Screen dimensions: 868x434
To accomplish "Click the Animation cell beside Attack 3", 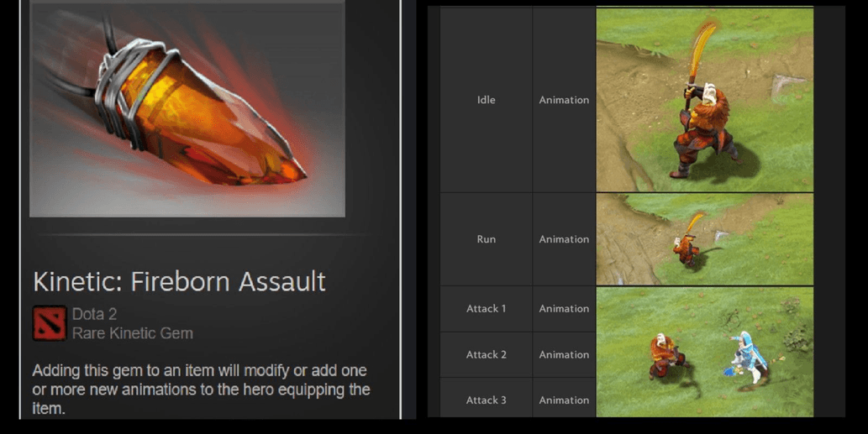I will click(564, 400).
